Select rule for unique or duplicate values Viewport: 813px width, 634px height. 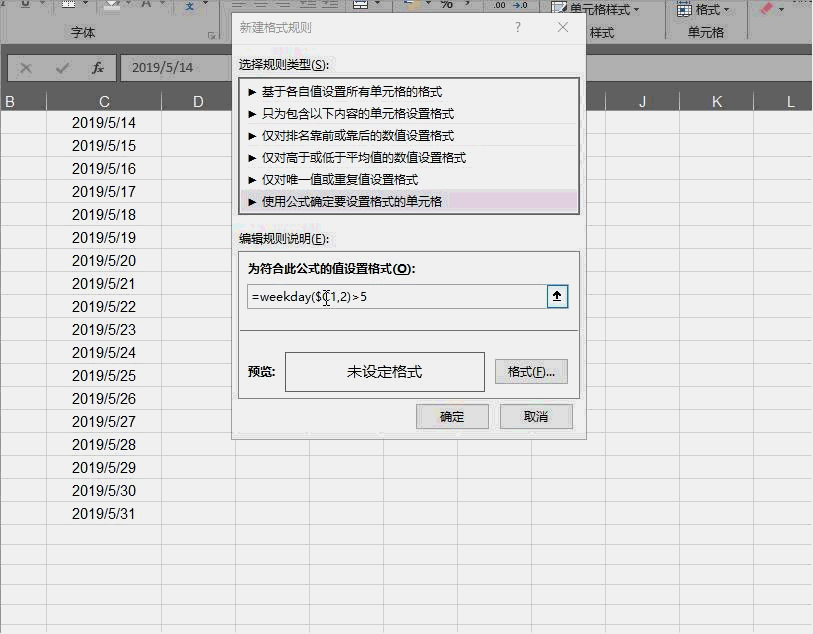pyautogui.click(x=409, y=180)
